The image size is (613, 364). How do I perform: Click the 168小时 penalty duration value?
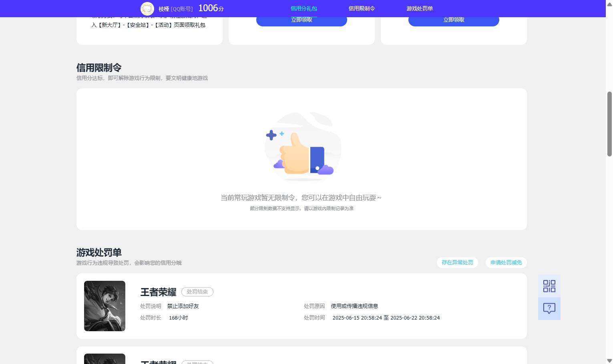click(179, 318)
